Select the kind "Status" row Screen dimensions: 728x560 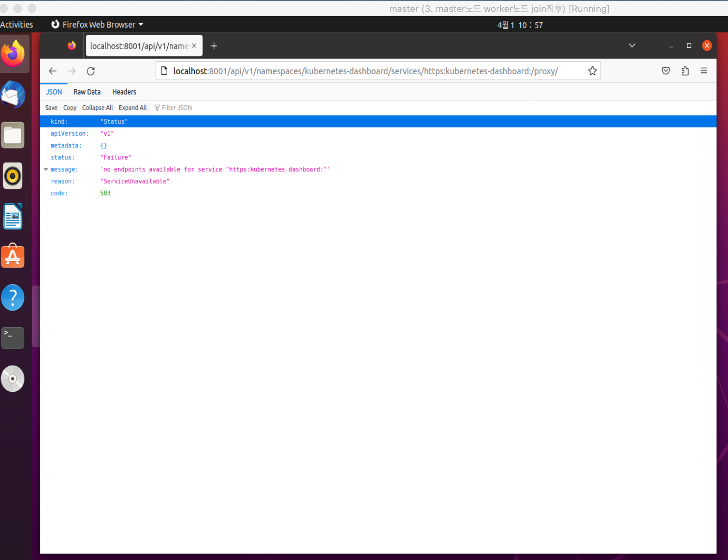point(378,121)
